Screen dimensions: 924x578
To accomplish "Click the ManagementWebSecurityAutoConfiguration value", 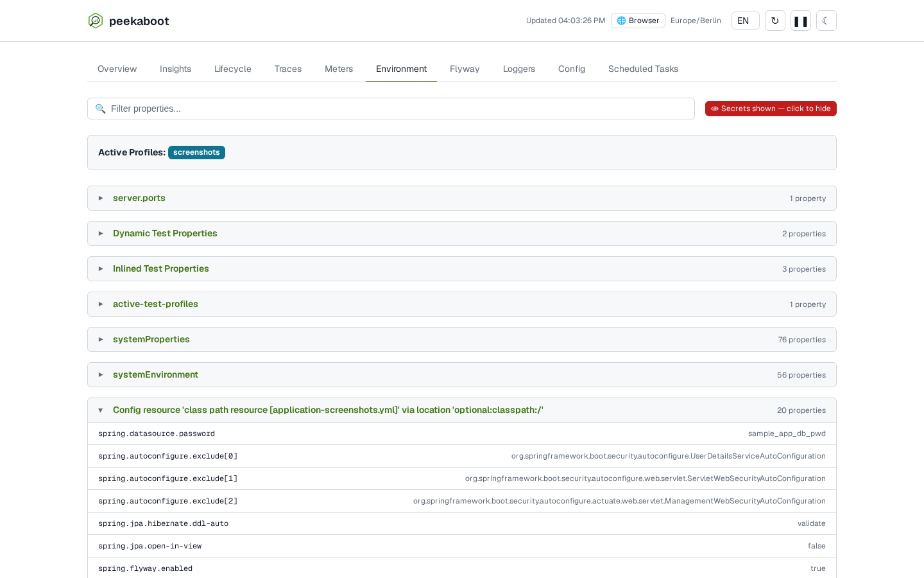I will tap(619, 501).
